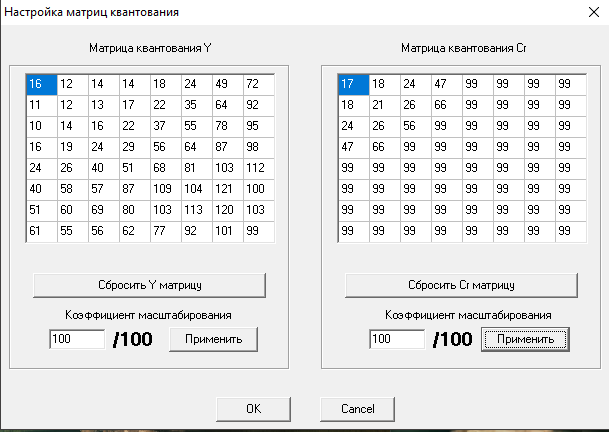Select cell 109 in the Y matrix
Screen dimensions: 609x432
point(166,190)
